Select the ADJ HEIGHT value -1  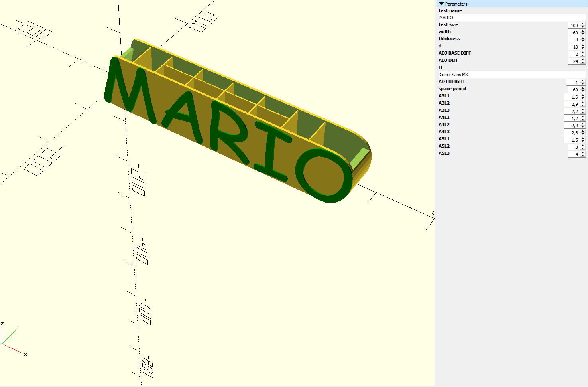tap(573, 83)
